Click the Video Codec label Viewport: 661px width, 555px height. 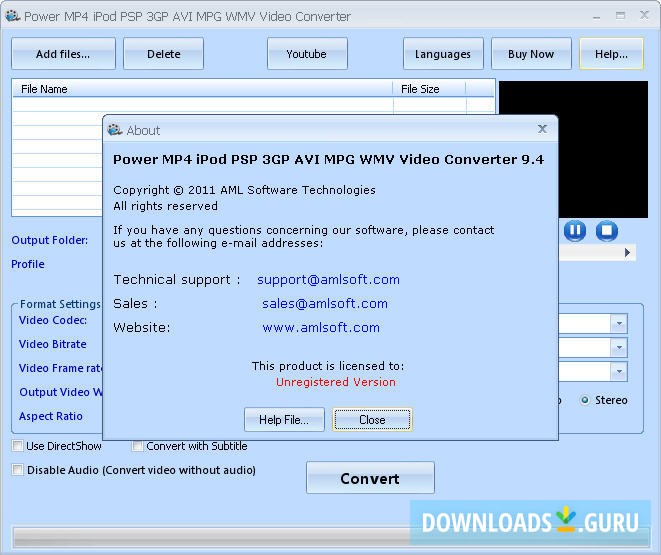[53, 320]
